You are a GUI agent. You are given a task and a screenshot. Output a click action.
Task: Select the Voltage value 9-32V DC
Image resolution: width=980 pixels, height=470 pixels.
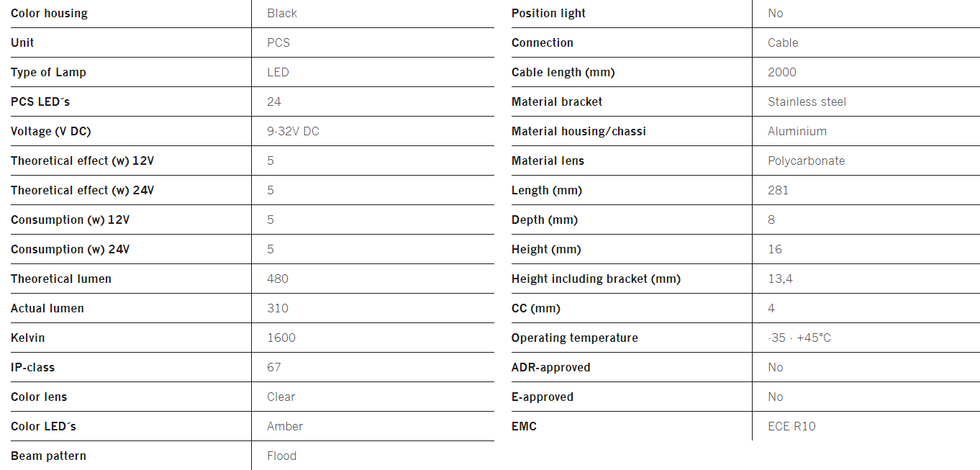(293, 131)
